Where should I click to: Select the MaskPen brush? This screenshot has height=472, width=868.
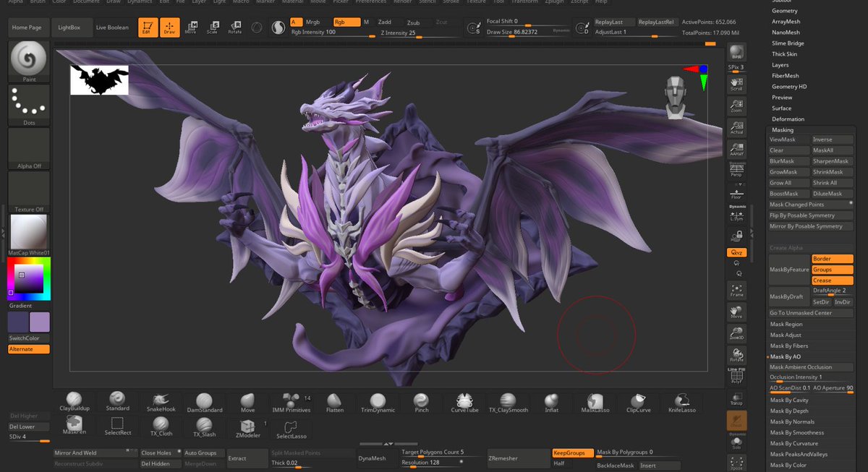(74, 426)
